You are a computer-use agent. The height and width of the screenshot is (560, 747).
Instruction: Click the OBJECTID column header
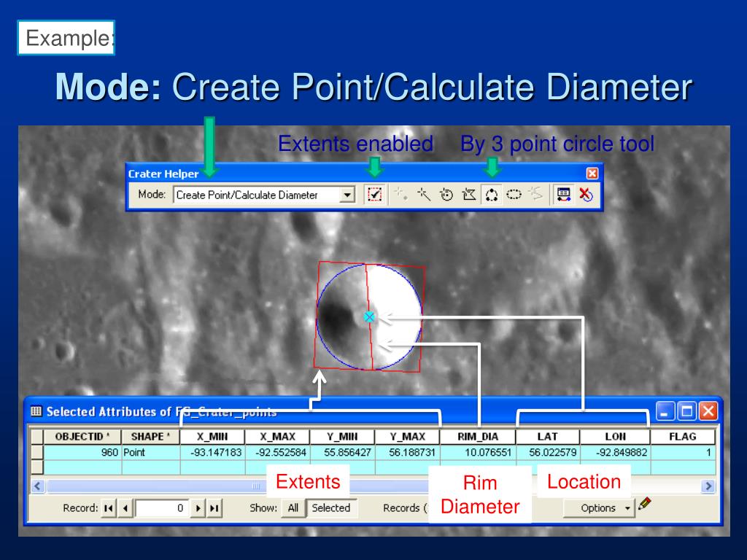point(82,437)
